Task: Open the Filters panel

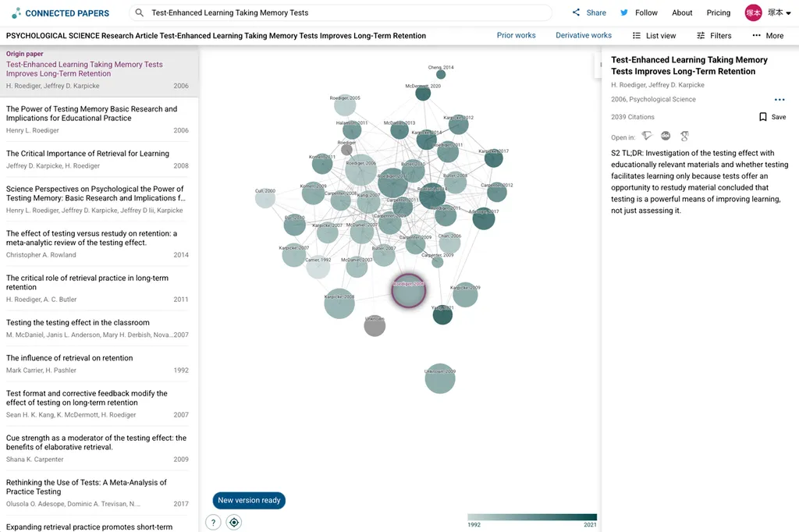Action: [714, 36]
